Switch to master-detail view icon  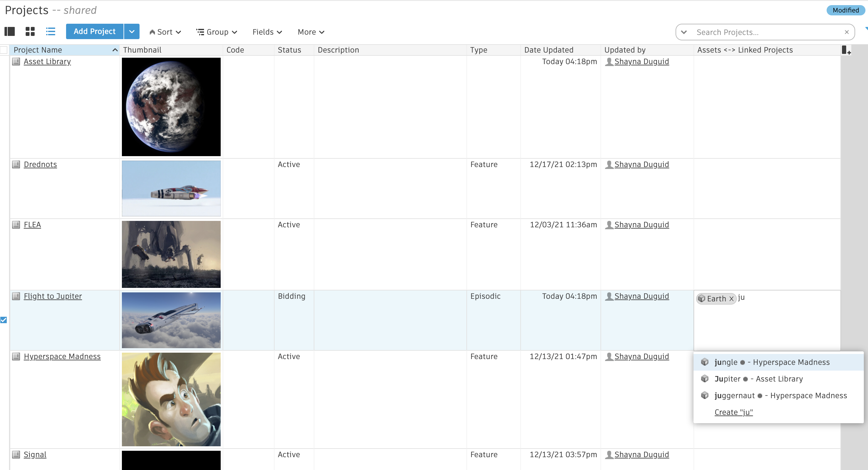tap(9, 32)
